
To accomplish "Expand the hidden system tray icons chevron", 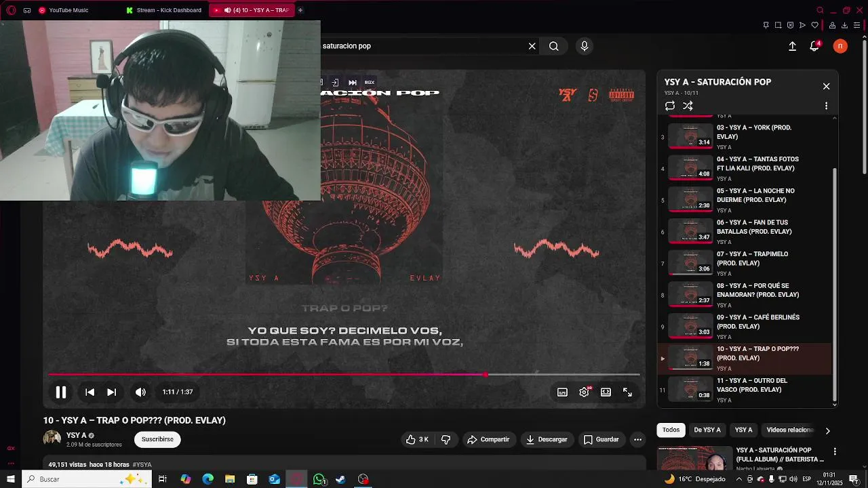I will click(739, 479).
